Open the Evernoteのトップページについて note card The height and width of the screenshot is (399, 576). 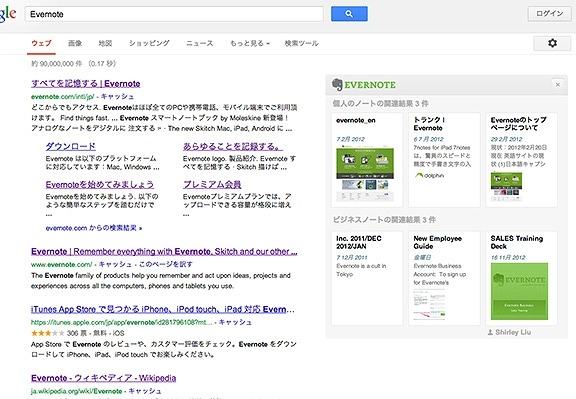521,160
